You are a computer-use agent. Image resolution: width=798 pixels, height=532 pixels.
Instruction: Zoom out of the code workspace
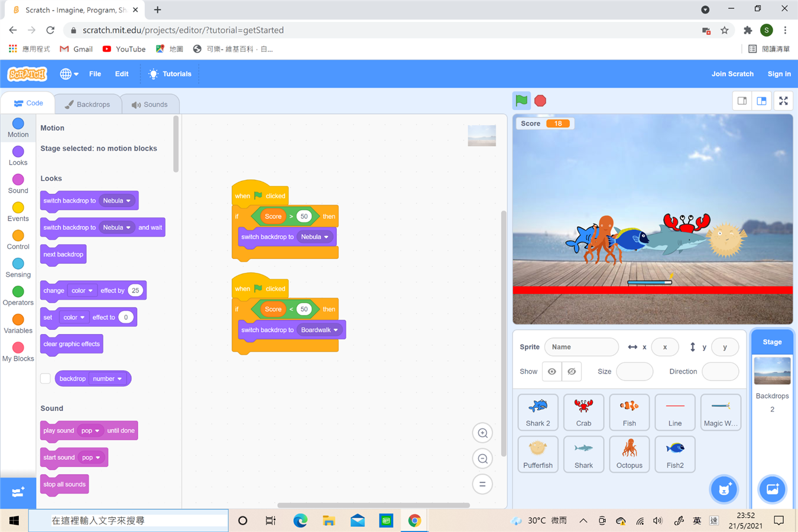482,459
